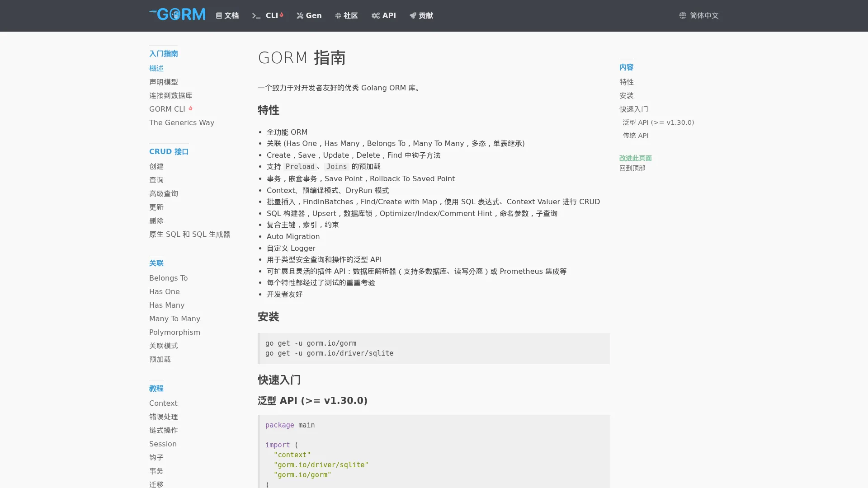The width and height of the screenshot is (868, 488).
Task: Click the community icon beside 社区
Action: 338,16
